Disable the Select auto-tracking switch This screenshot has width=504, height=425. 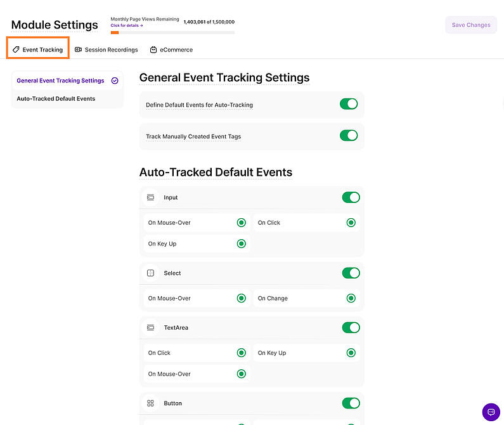click(351, 273)
